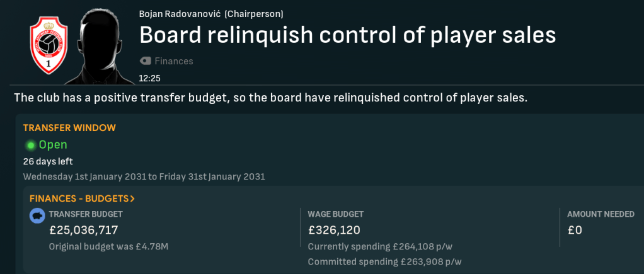The image size is (644, 274).
Task: Click the green transfer window status dot
Action: (x=30, y=146)
